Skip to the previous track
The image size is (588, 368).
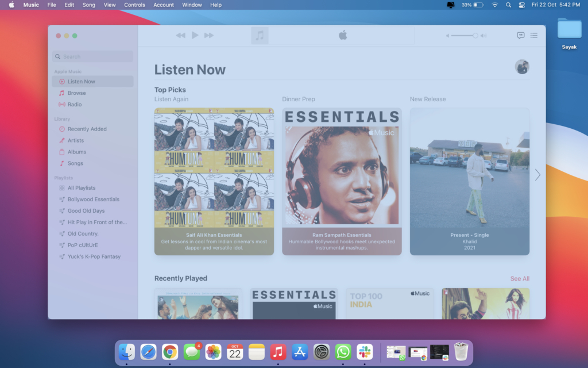tap(180, 35)
